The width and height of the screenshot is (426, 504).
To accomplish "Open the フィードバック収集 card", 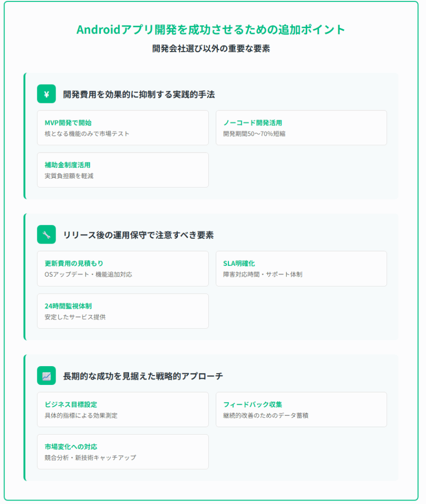I will pos(301,409).
